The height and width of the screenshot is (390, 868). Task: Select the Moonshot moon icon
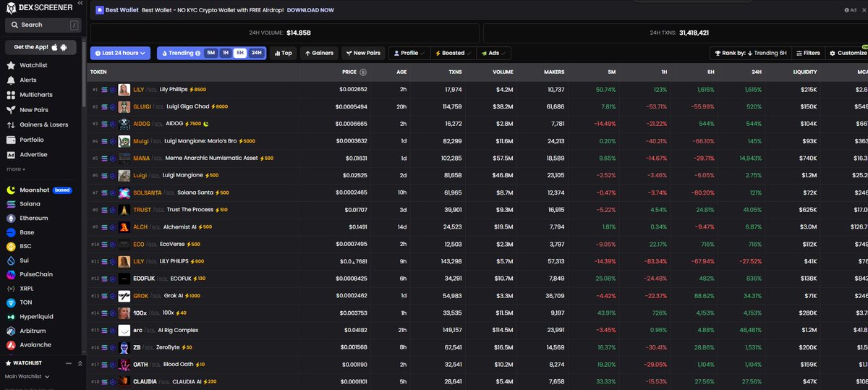coord(11,190)
